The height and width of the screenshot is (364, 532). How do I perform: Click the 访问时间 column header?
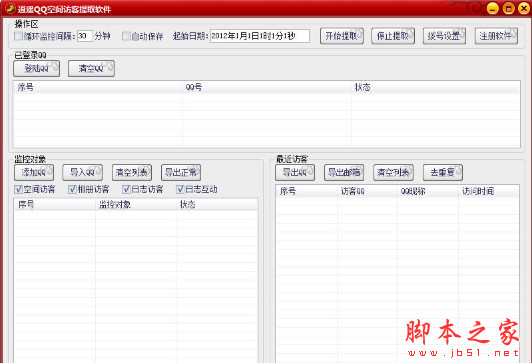click(x=489, y=191)
